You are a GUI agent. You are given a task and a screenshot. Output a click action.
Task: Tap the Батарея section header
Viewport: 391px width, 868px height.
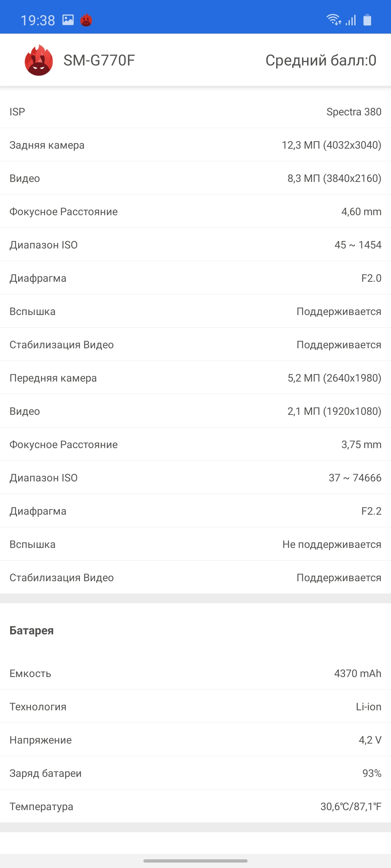[31, 630]
